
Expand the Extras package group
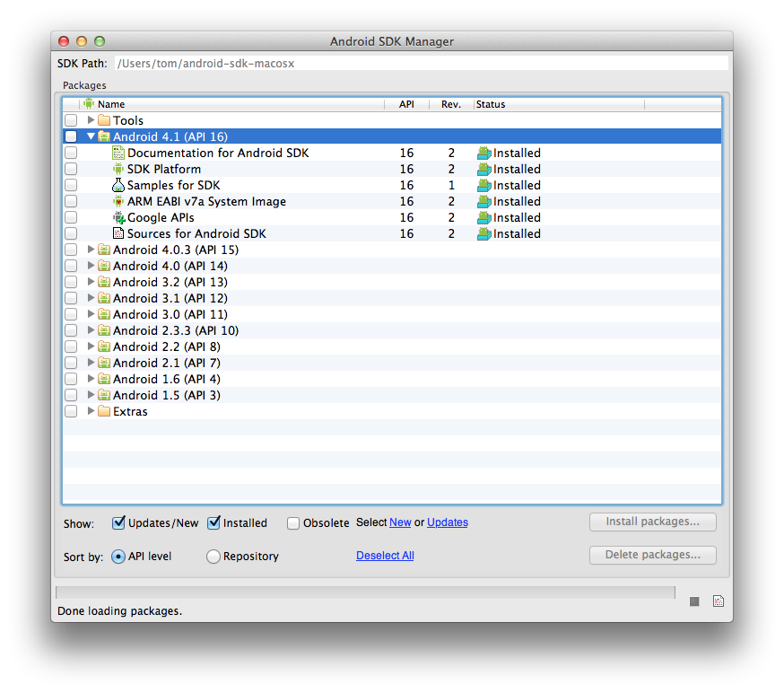(90, 411)
